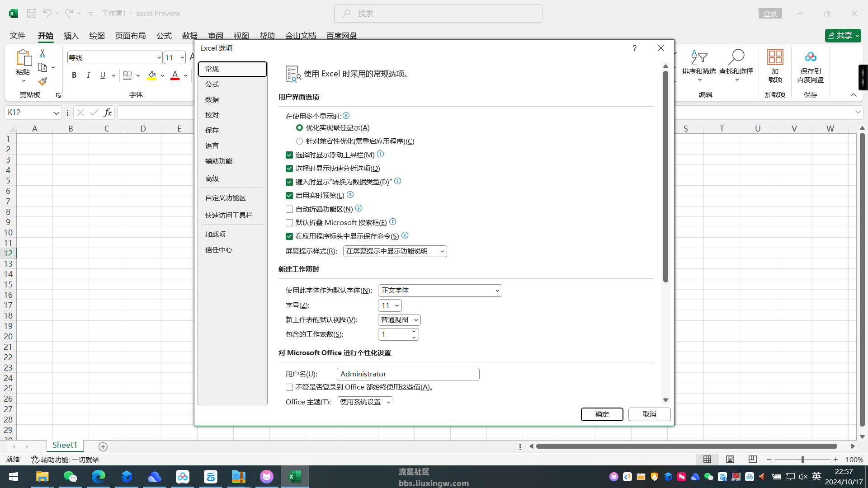Open Find and Select magnifier
The width and height of the screenshot is (868, 488).
click(x=736, y=65)
